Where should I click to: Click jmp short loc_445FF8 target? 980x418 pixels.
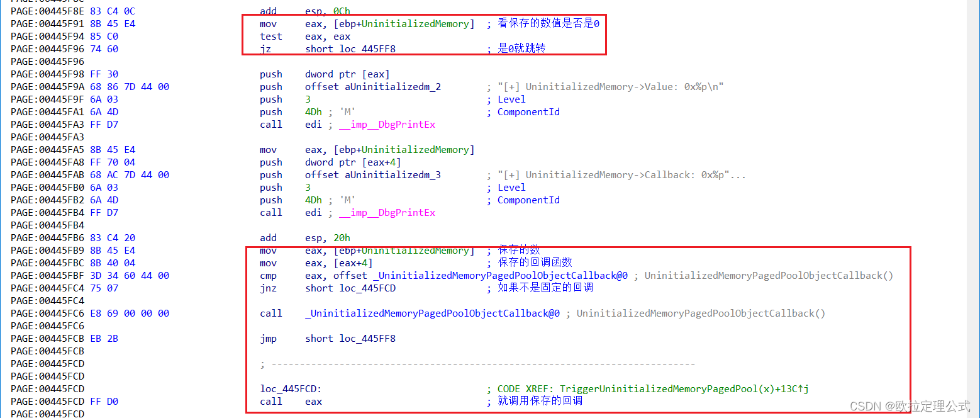tap(367, 339)
